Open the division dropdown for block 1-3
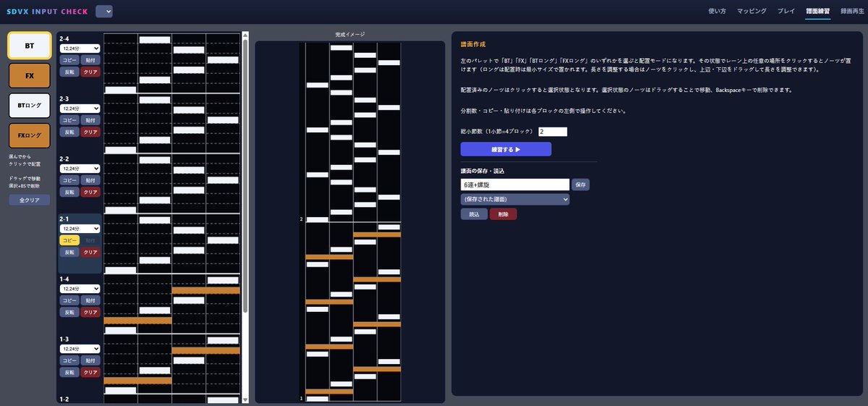Image resolution: width=868 pixels, height=406 pixels. click(x=80, y=348)
